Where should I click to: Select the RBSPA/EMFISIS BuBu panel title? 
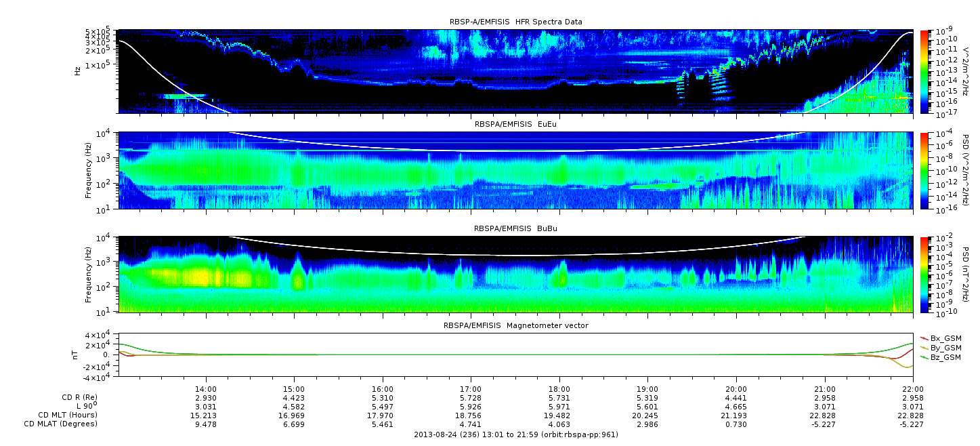tap(515, 229)
